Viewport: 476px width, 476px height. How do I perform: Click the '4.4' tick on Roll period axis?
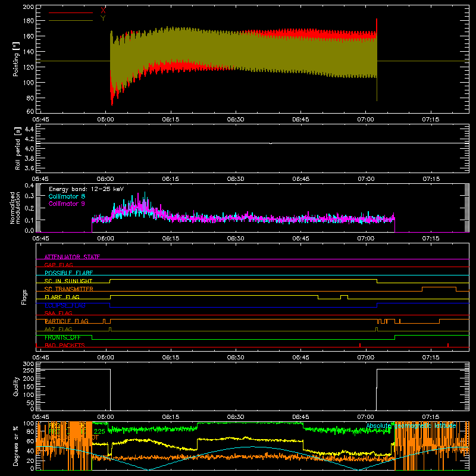[29, 129]
